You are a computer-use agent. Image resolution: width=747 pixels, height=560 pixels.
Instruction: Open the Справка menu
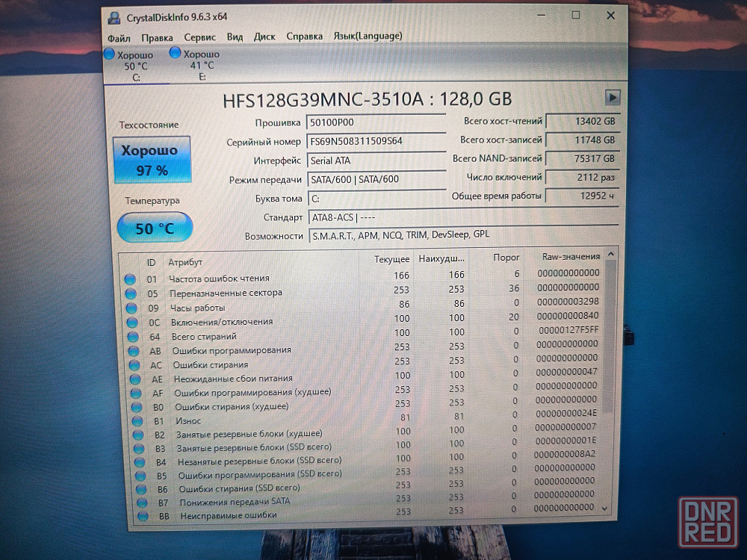tap(304, 36)
